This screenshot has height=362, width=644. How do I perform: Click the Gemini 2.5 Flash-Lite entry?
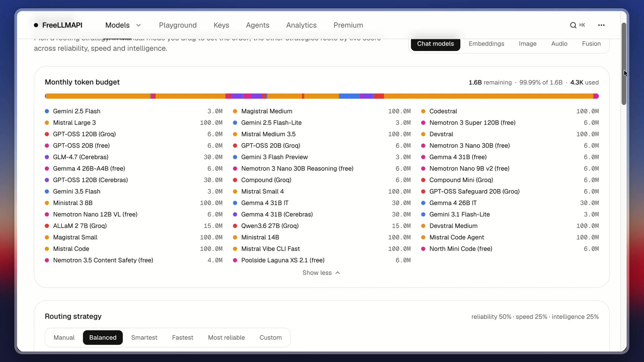coord(322,123)
